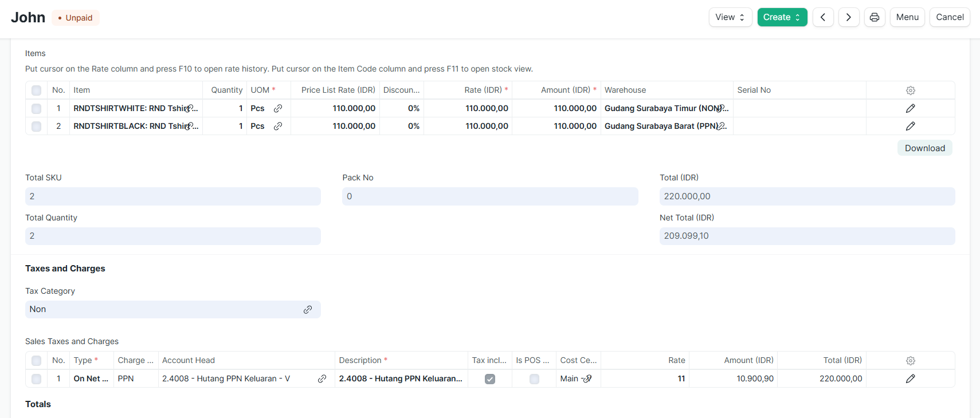The image size is (980, 418).
Task: Click tax amount 10.900,90 cell
Action: 733,378
